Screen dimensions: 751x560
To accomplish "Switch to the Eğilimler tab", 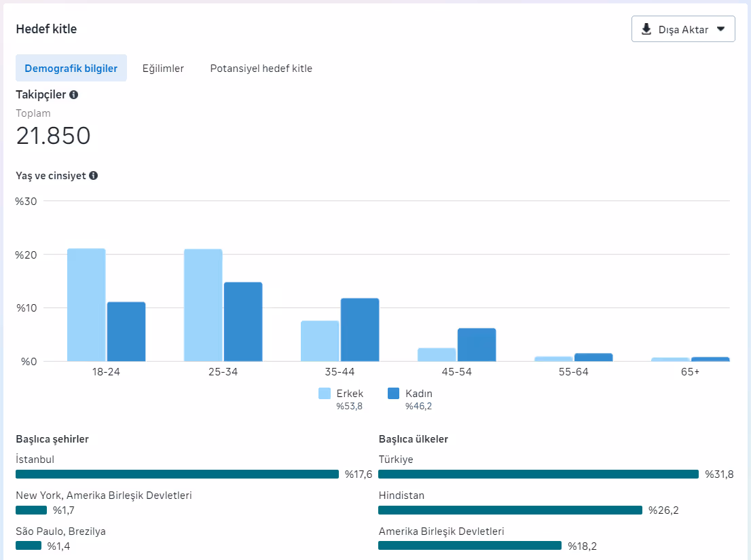I will coord(163,69).
